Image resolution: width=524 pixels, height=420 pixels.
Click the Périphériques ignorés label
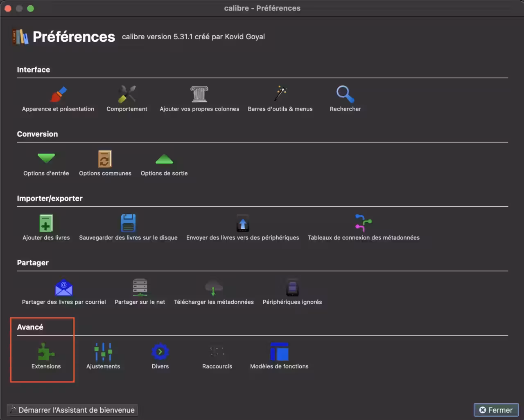click(292, 302)
